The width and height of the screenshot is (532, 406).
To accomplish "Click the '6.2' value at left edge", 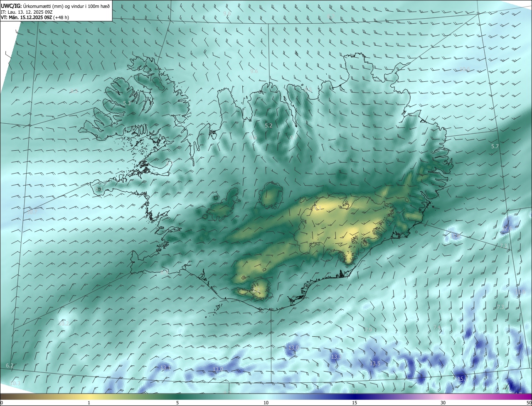I will point(10,365).
